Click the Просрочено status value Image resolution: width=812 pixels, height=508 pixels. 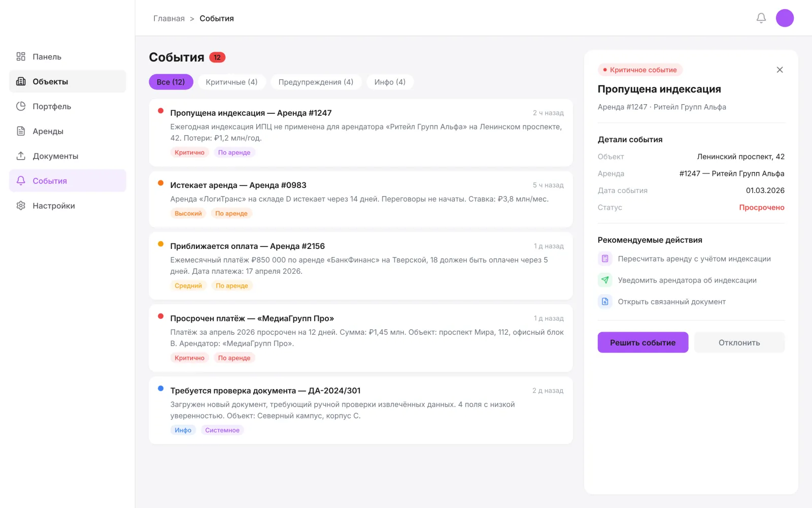click(761, 207)
